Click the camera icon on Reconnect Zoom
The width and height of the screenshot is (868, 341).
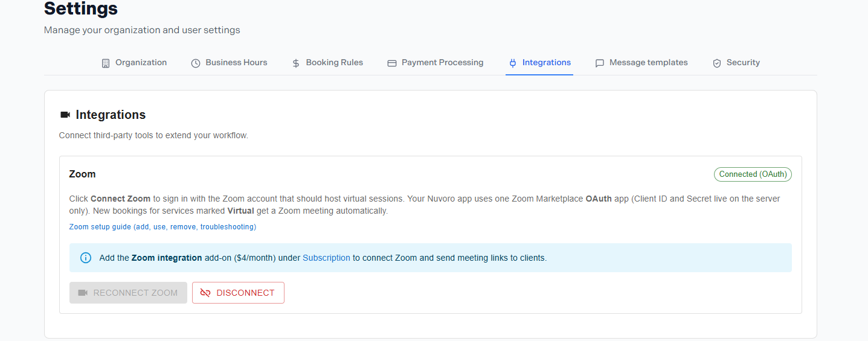pyautogui.click(x=83, y=293)
